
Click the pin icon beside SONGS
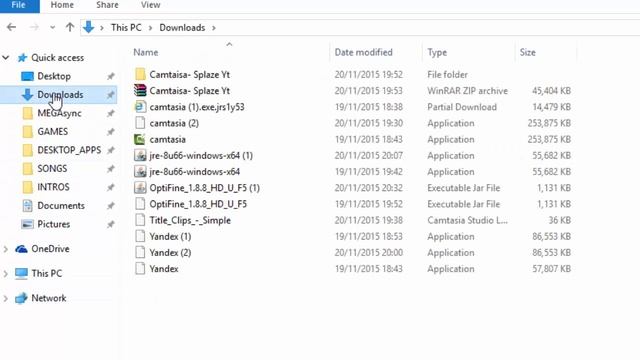pos(111,169)
